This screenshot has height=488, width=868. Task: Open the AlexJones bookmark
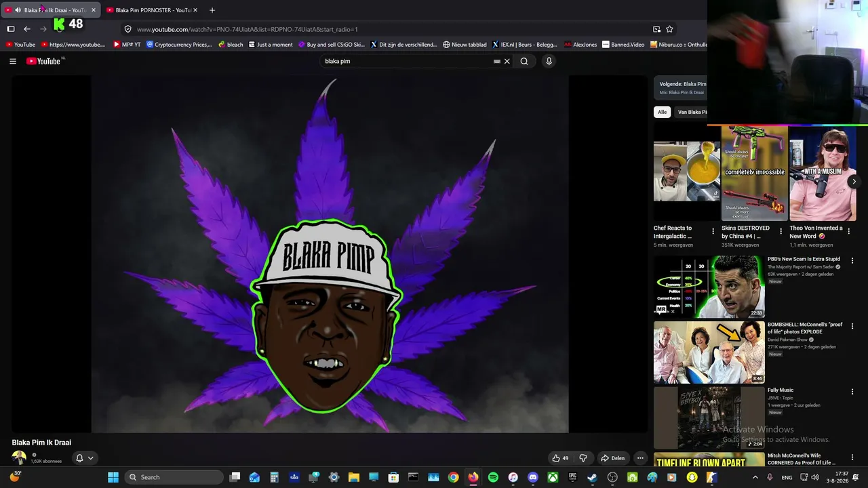tap(580, 45)
